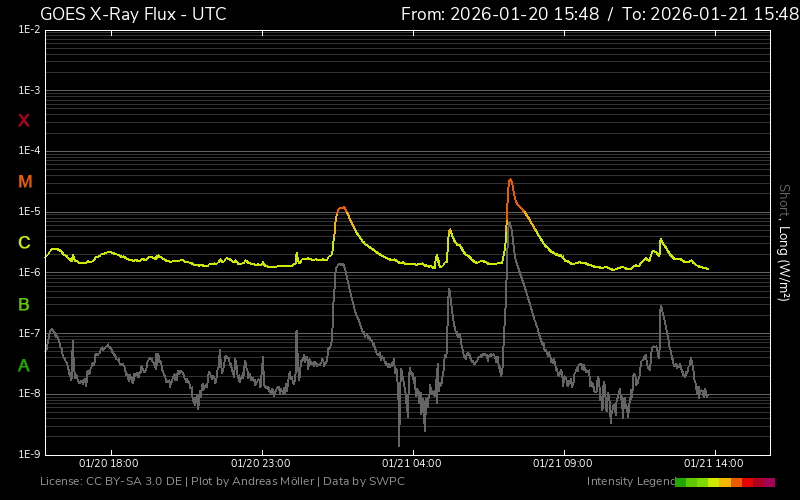Click the red X flare class label
The height and width of the screenshot is (500, 800).
[x=24, y=121]
